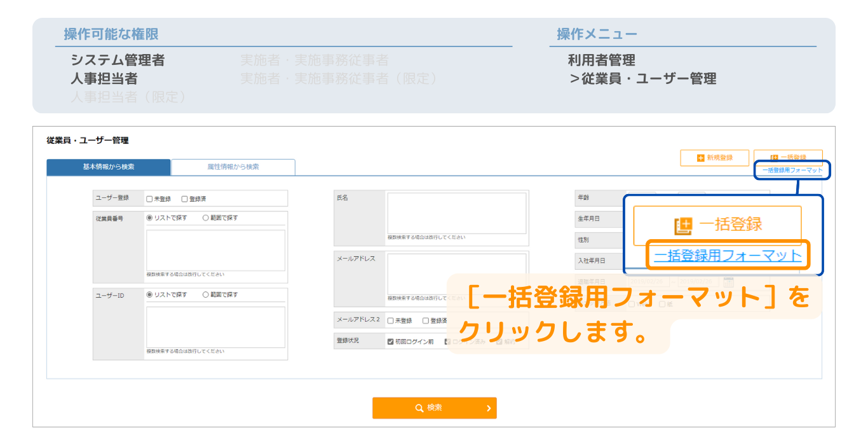Image resolution: width=868 pixels, height=444 pixels.
Task: Check 未登録 in the ユーザー登録 row
Action: coord(149,199)
